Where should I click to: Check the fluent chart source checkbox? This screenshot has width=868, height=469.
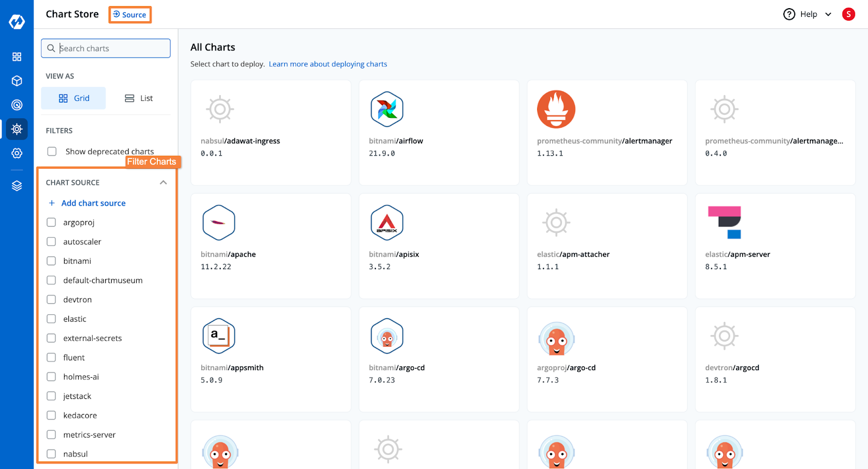pos(52,357)
